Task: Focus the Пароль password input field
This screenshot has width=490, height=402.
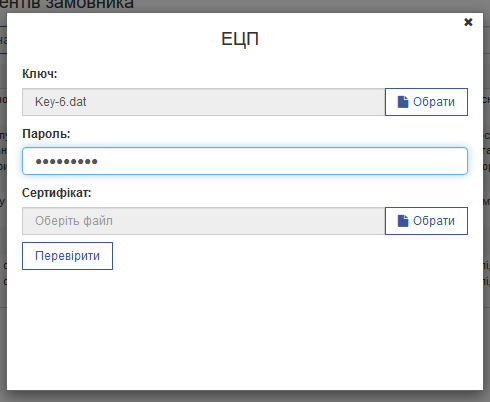Action: [245, 161]
